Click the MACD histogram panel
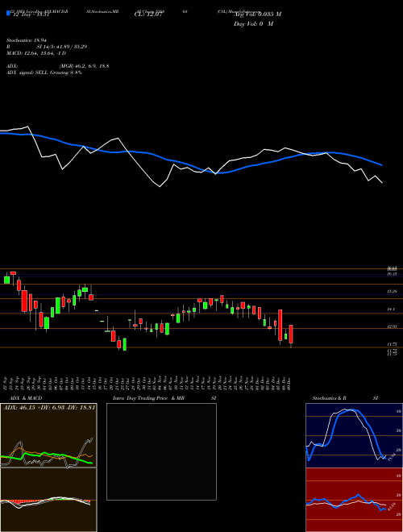Image resolution: width=403 pixels, height=532 pixels. pos(49,500)
